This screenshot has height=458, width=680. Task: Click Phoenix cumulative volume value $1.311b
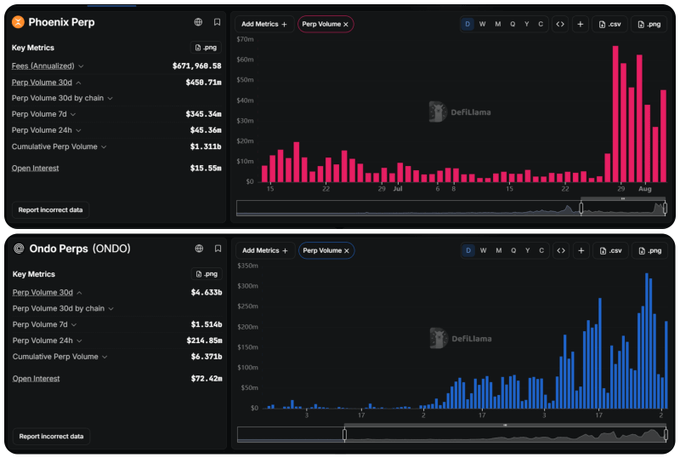click(x=206, y=147)
